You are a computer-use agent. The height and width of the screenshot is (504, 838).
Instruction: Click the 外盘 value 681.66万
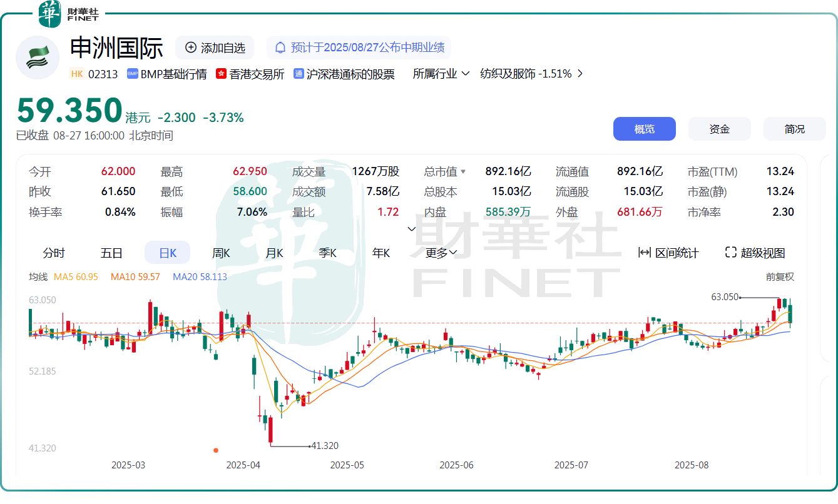[640, 212]
